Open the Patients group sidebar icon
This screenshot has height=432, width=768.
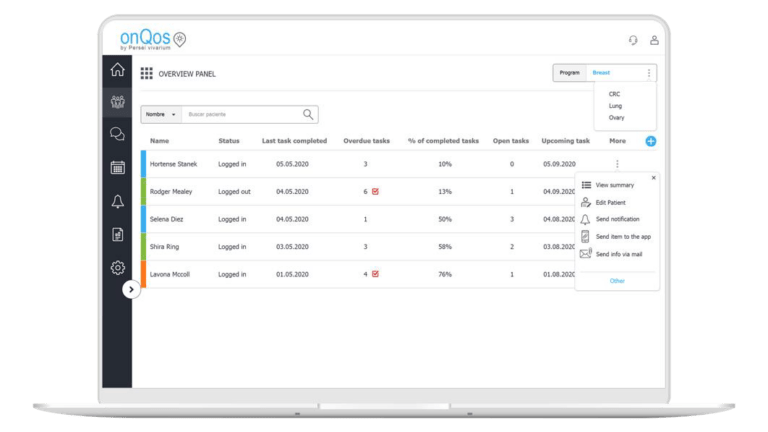(x=117, y=102)
